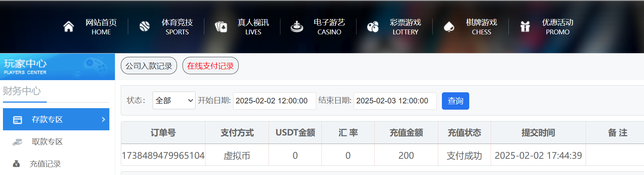Click the gift box icon for Promo
The image size is (644, 175).
tap(525, 27)
